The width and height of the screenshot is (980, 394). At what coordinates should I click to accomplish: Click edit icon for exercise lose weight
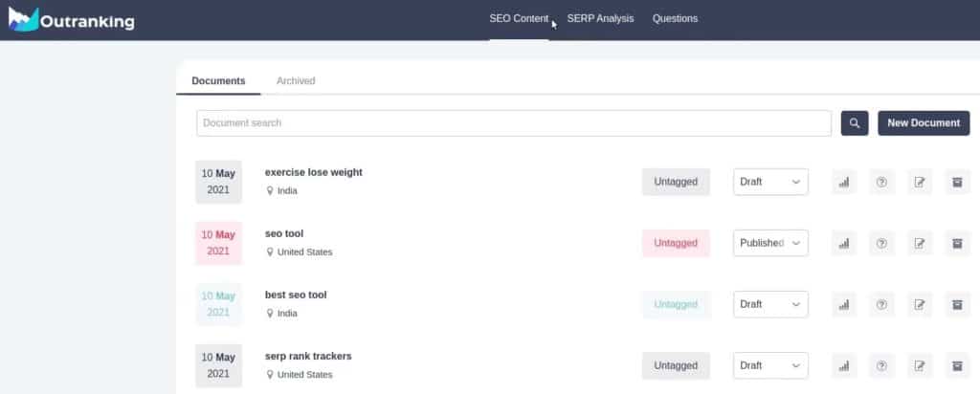pyautogui.click(x=920, y=182)
